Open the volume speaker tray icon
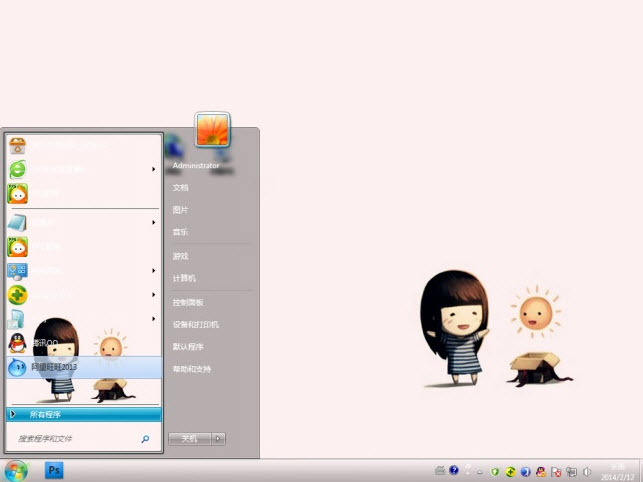The image size is (643, 482). [587, 471]
